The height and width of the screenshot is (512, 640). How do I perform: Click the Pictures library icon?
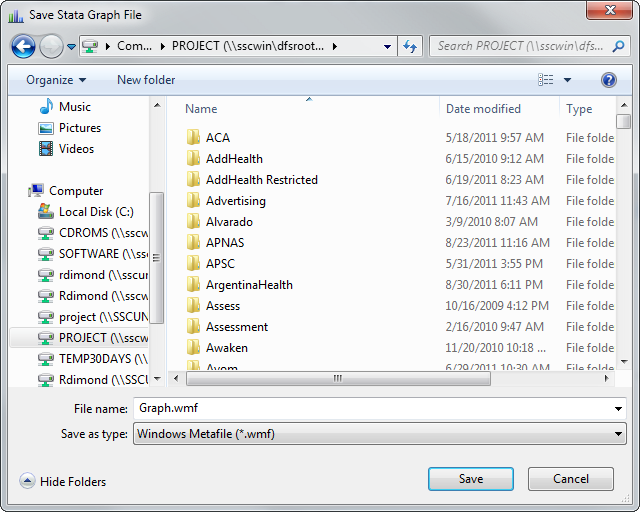pyautogui.click(x=46, y=128)
